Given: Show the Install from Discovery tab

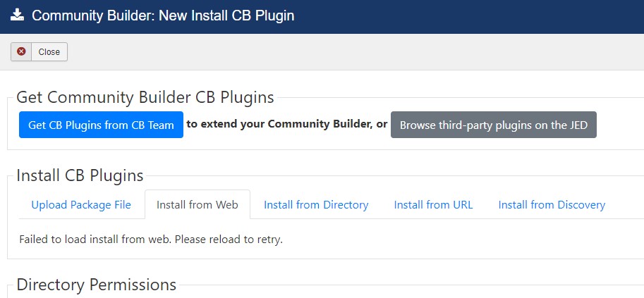Looking at the screenshot, I should 552,204.
